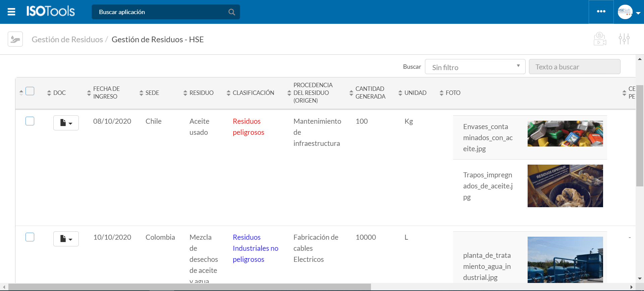This screenshot has width=644, height=291.
Task: Open Trapos_impregnados_de_aceite.jpg file name
Action: tap(488, 186)
